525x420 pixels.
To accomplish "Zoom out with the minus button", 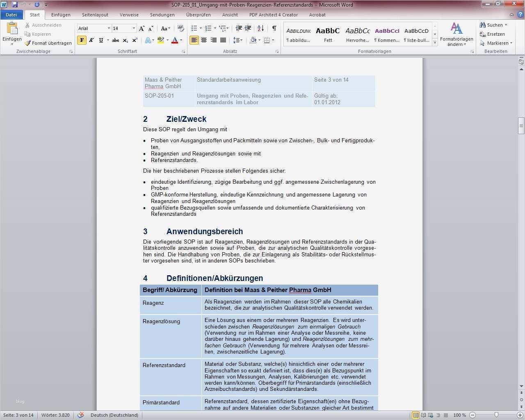I will coord(472,415).
